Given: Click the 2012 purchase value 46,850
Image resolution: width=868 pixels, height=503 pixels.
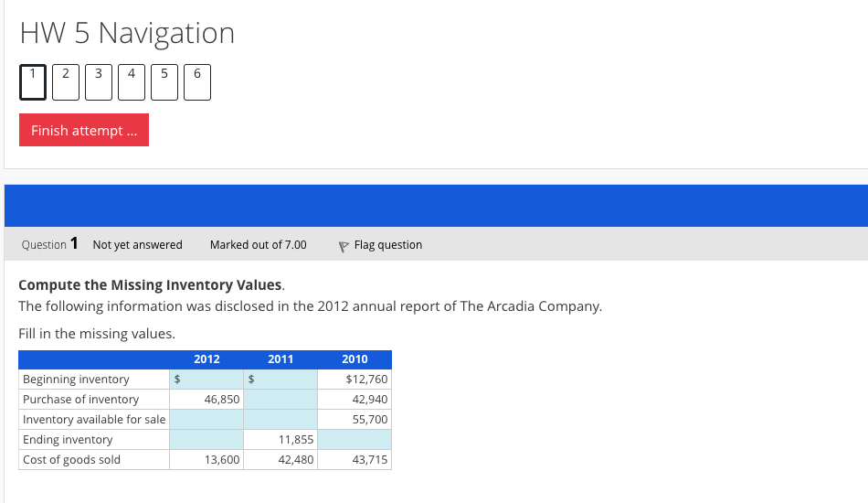Looking at the screenshot, I should pyautogui.click(x=223, y=400).
